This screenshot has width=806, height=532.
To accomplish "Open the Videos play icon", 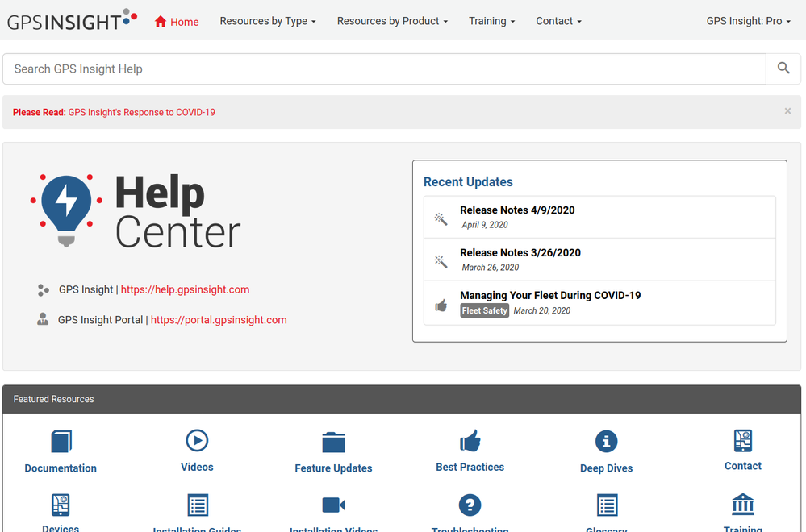I will [197, 440].
